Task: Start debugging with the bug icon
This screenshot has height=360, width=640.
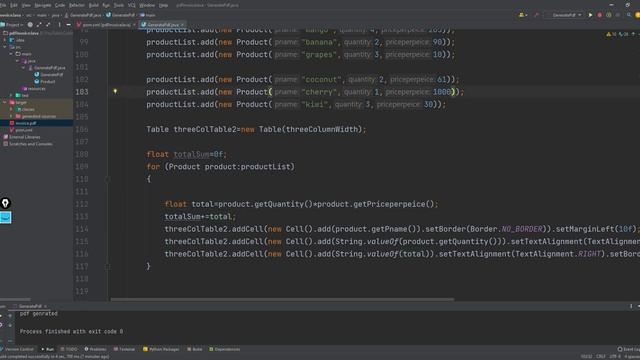Action: (x=600, y=15)
